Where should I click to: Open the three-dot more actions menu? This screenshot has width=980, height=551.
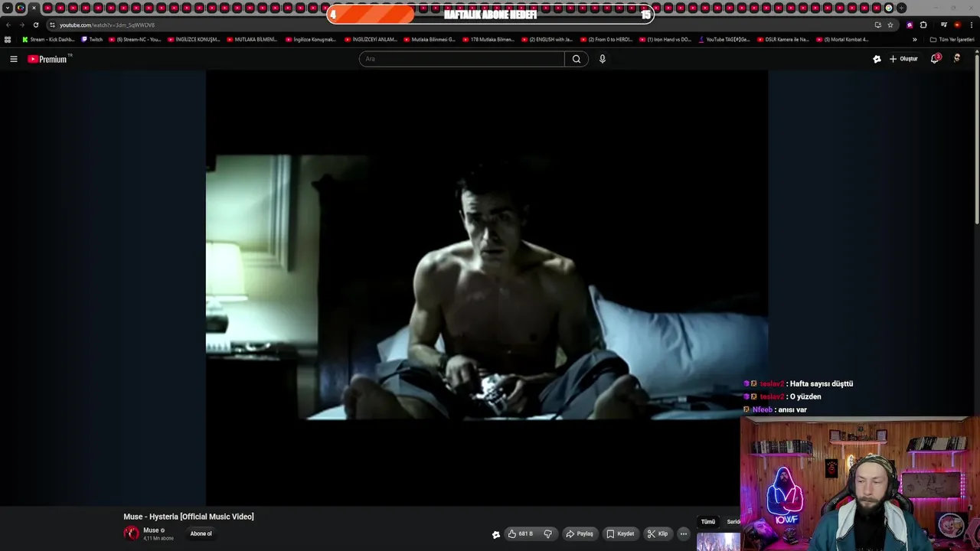pyautogui.click(x=684, y=533)
